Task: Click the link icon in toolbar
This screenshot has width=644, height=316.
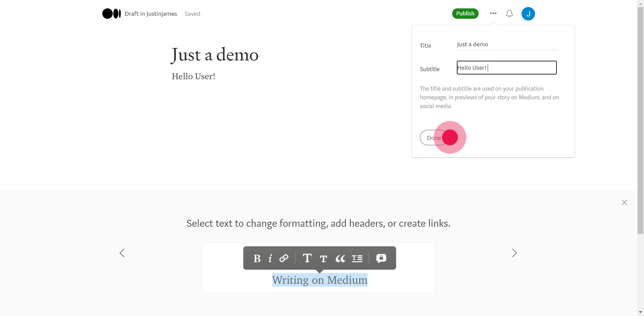Action: [x=284, y=258]
